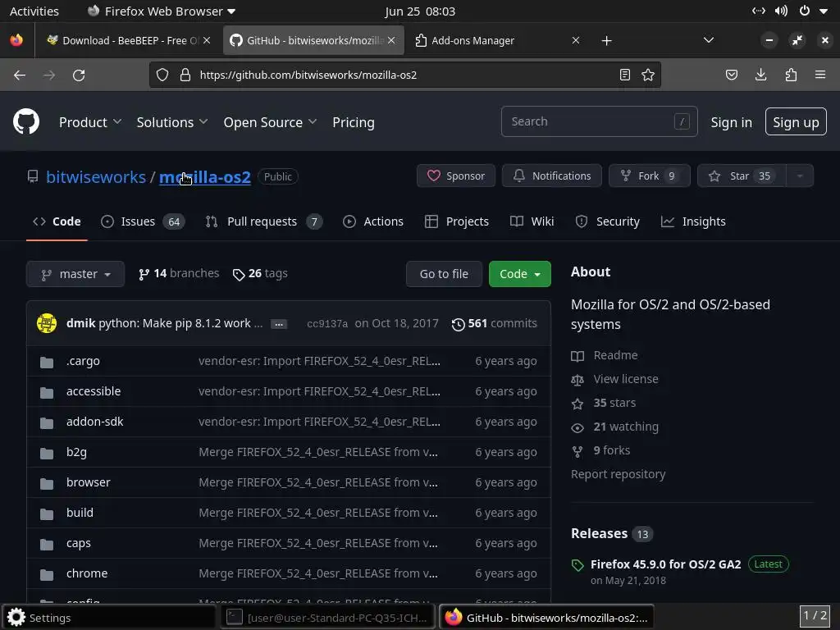Open the caps folder

(79, 543)
